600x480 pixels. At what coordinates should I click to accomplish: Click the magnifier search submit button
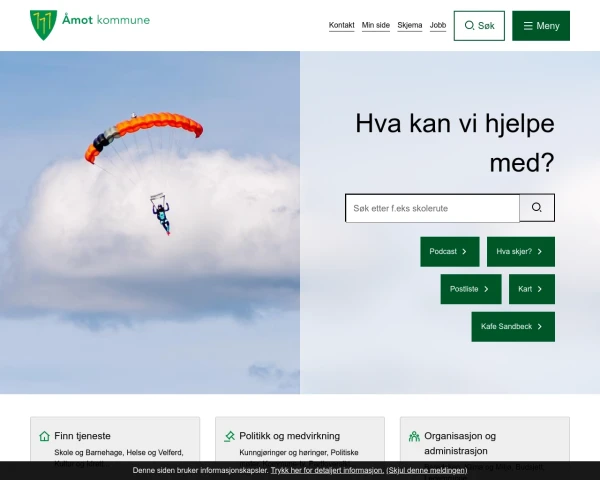(537, 208)
